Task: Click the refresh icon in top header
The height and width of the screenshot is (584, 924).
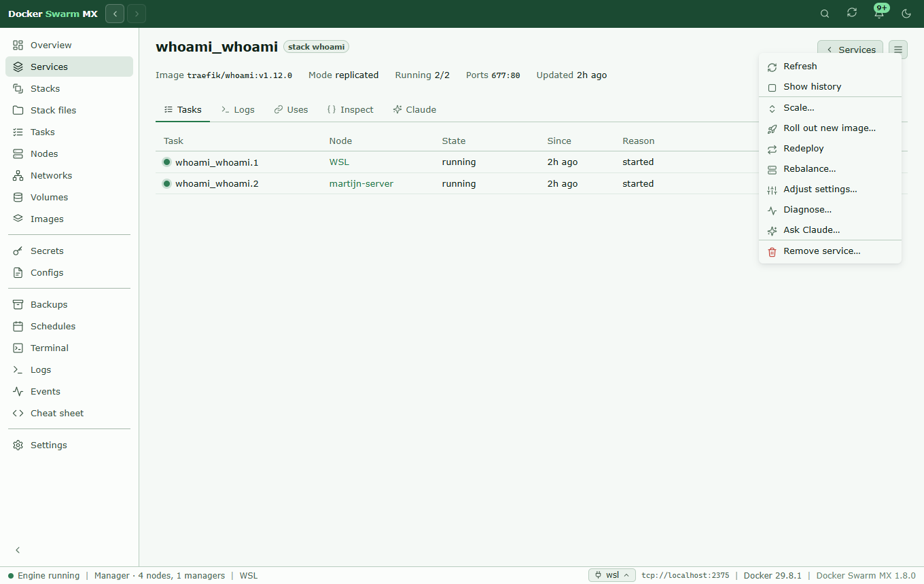Action: 852,13
